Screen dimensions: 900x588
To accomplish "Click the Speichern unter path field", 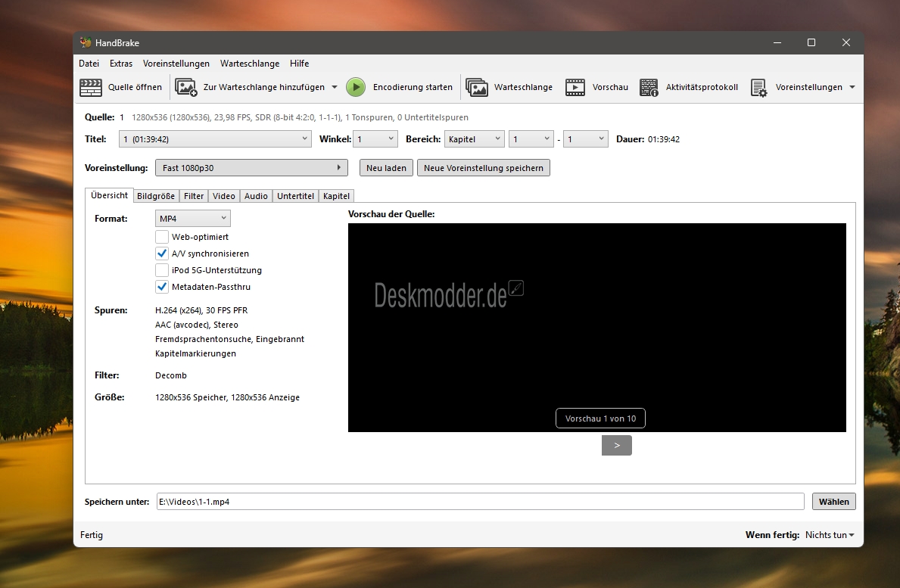I will tap(480, 502).
